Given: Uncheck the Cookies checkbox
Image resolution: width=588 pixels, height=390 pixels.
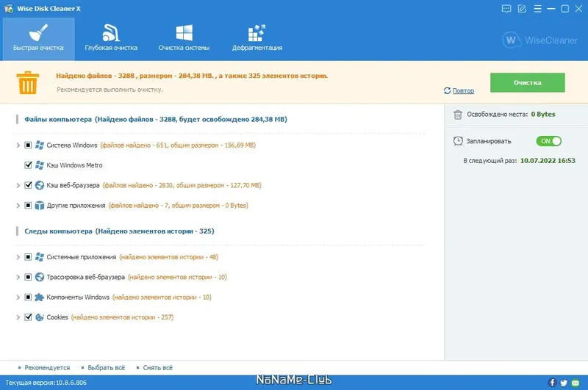Looking at the screenshot, I should click(x=28, y=317).
